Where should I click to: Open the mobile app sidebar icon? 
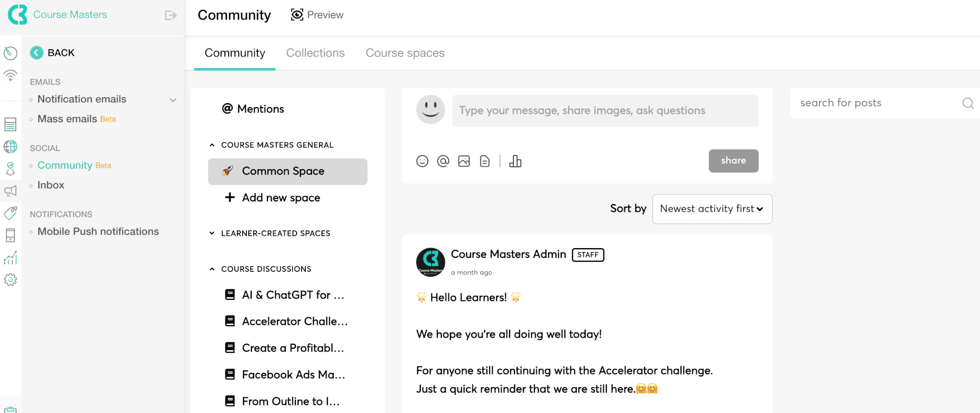click(11, 235)
